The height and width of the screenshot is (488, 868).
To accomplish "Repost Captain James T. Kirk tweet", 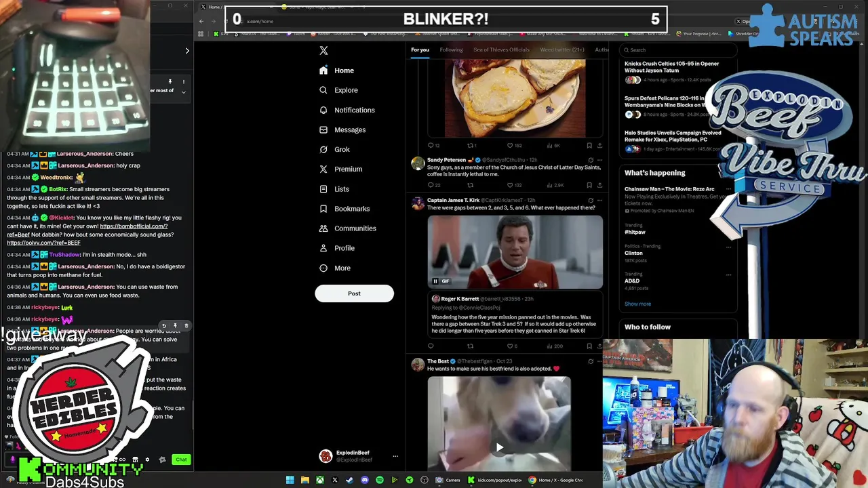I will [x=470, y=346].
